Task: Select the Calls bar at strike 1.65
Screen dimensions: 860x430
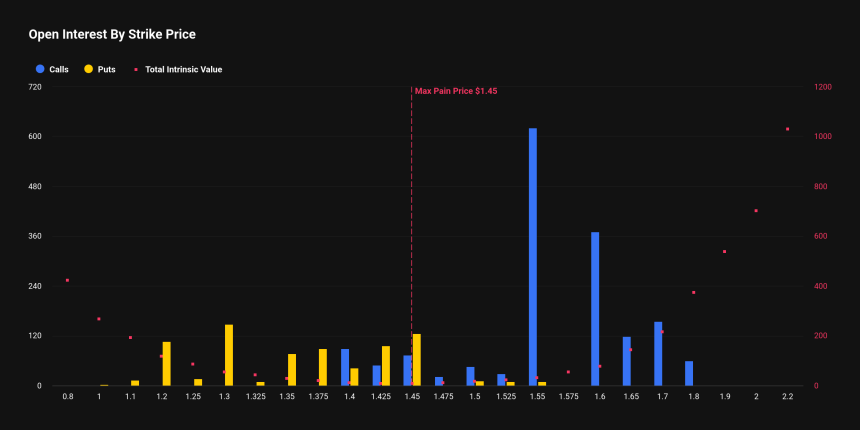Action: coord(627,361)
